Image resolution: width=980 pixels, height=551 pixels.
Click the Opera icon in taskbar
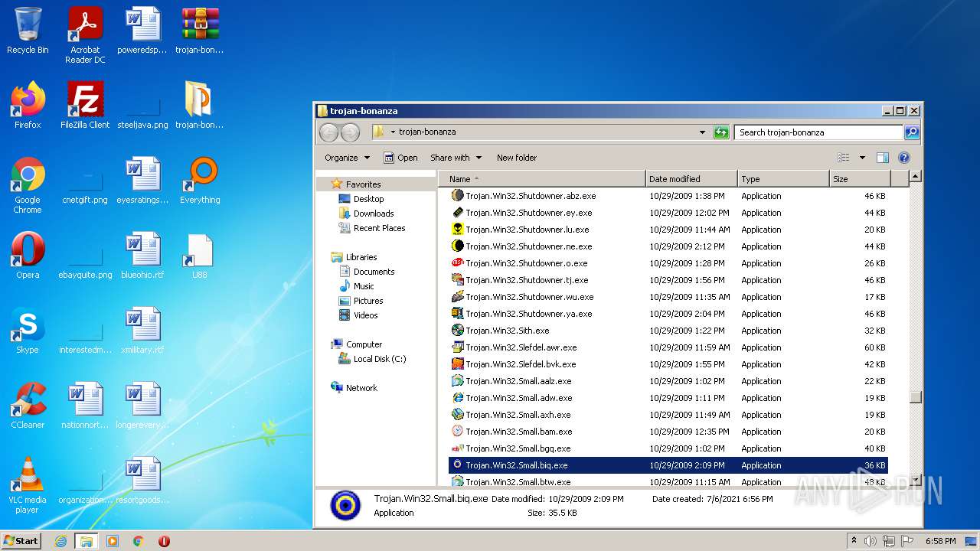[x=164, y=541]
